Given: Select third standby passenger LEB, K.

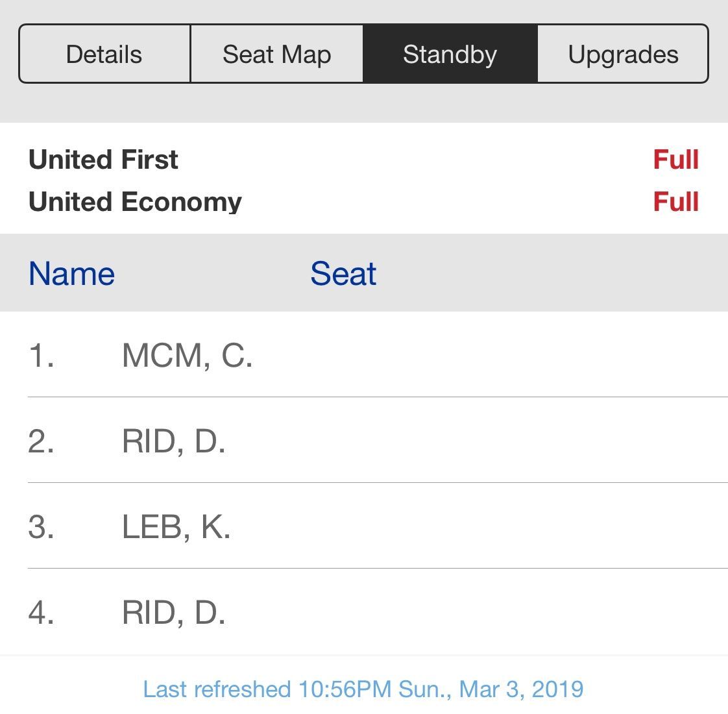Looking at the screenshot, I should pos(364,526).
